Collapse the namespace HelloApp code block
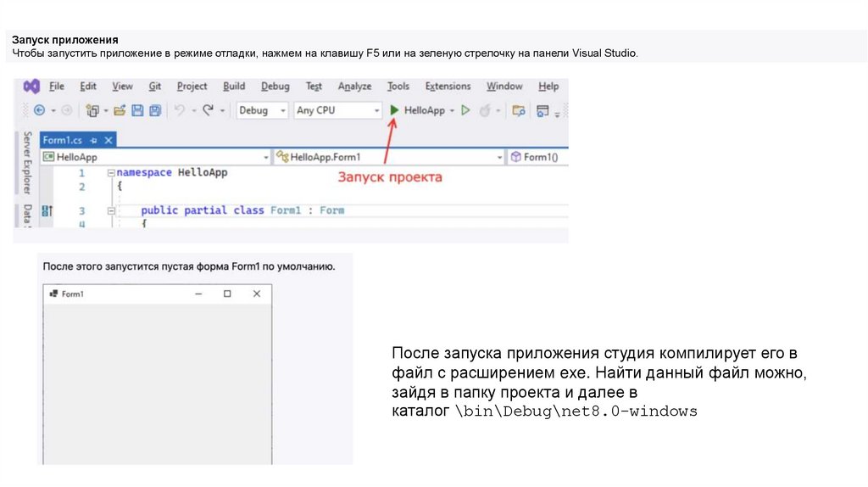 (111, 173)
